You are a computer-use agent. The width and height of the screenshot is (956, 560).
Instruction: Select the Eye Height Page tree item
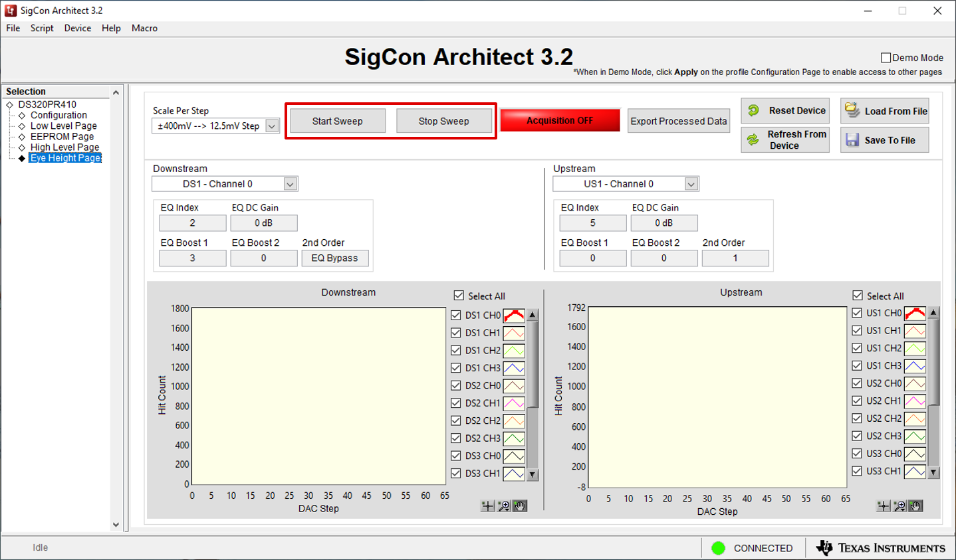[x=65, y=157]
